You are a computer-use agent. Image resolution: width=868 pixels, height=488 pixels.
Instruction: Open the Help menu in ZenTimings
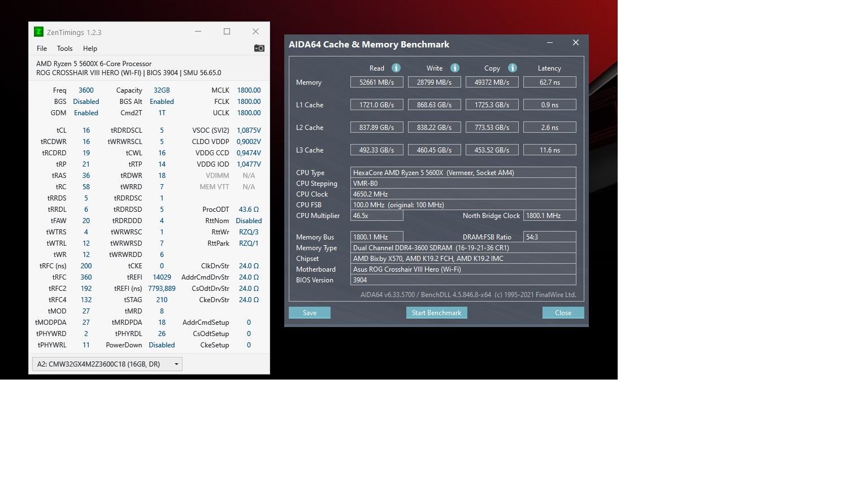[x=90, y=49]
